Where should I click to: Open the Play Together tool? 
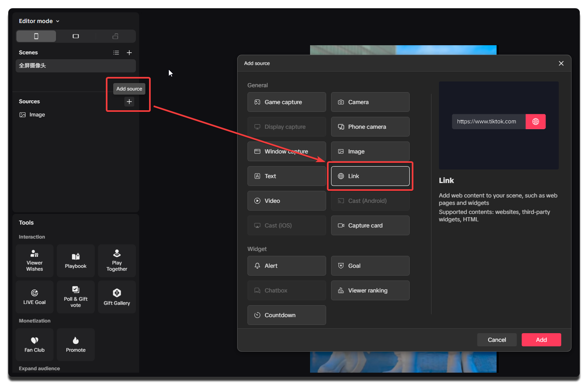pyautogui.click(x=117, y=260)
